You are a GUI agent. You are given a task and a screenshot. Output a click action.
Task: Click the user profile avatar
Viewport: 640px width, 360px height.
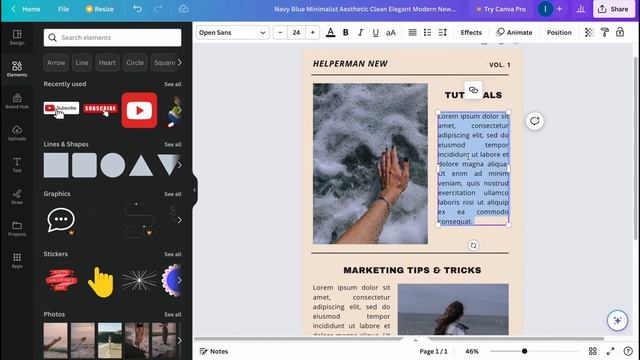[x=545, y=9]
